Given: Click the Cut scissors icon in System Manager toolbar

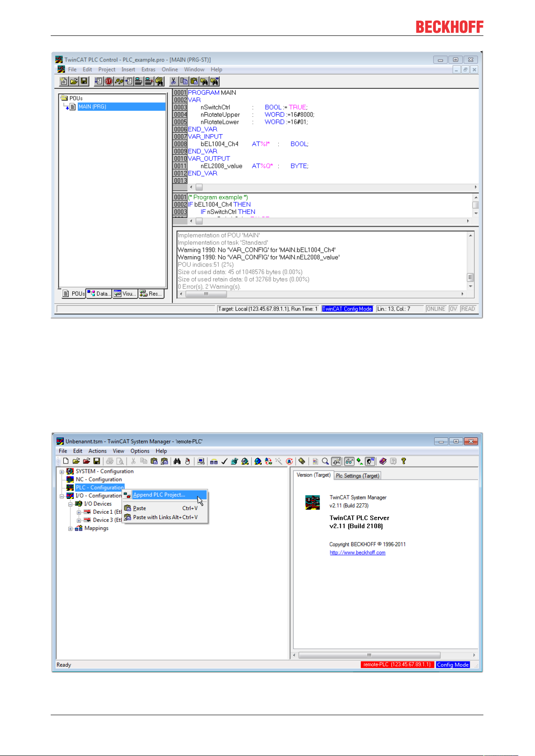Looking at the screenshot, I should pyautogui.click(x=133, y=461).
